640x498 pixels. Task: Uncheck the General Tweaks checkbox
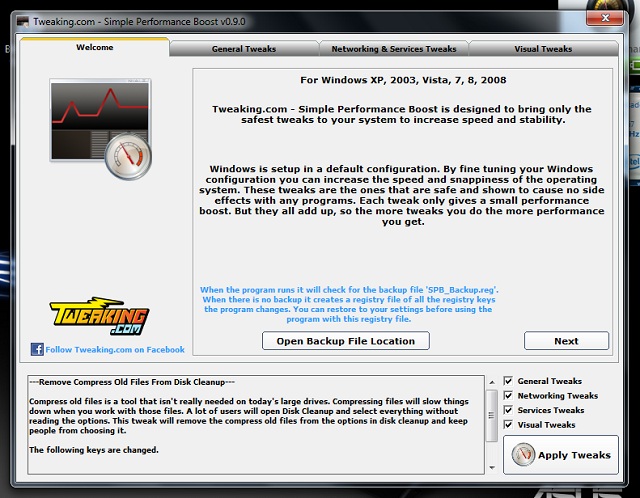[508, 381]
